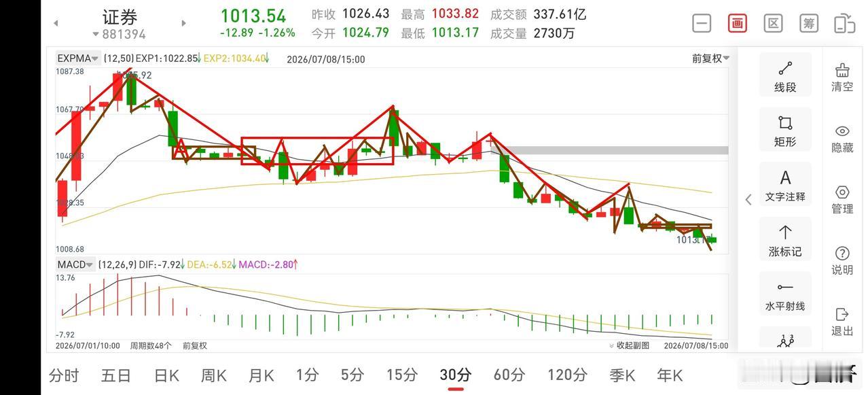Image resolution: width=868 pixels, height=395 pixels.
Task: Toggle the red 画 drawing mode icon
Action: (738, 23)
